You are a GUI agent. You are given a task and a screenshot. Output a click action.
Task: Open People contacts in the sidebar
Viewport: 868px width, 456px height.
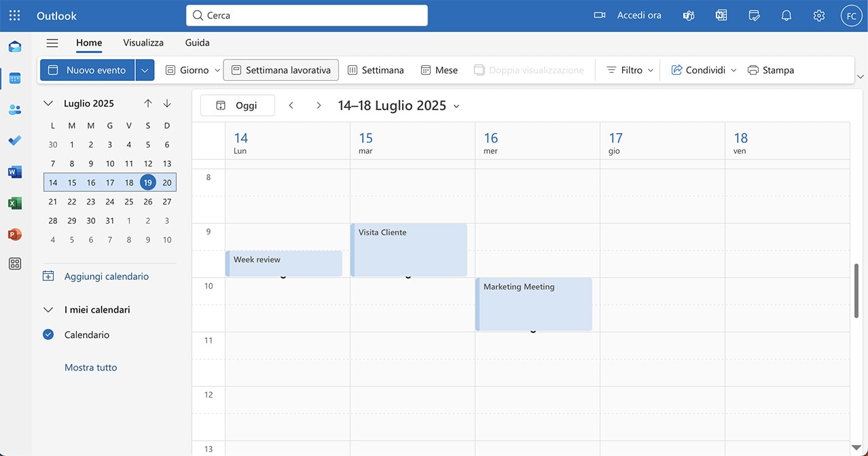(14, 109)
